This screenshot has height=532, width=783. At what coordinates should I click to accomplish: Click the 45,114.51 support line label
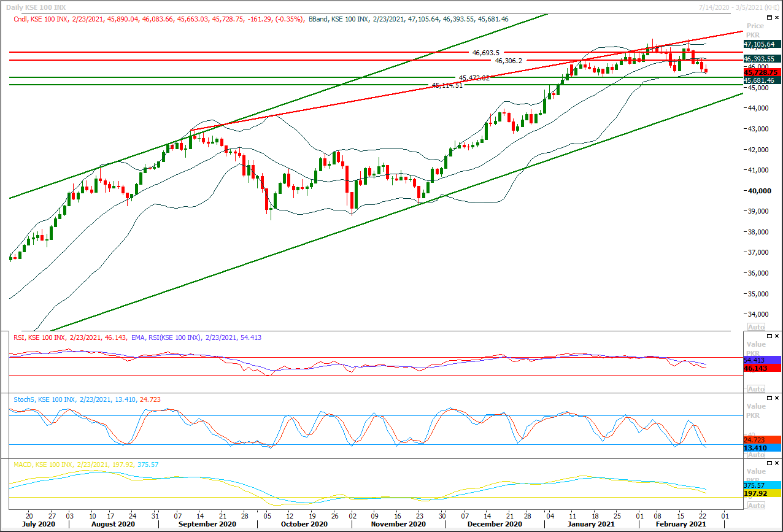point(448,86)
